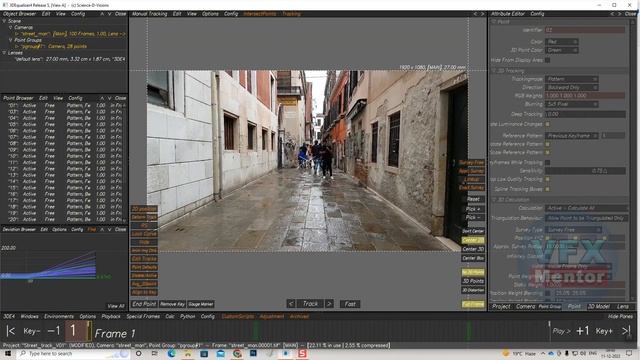Switch to 3D Model tab

pyautogui.click(x=599, y=307)
